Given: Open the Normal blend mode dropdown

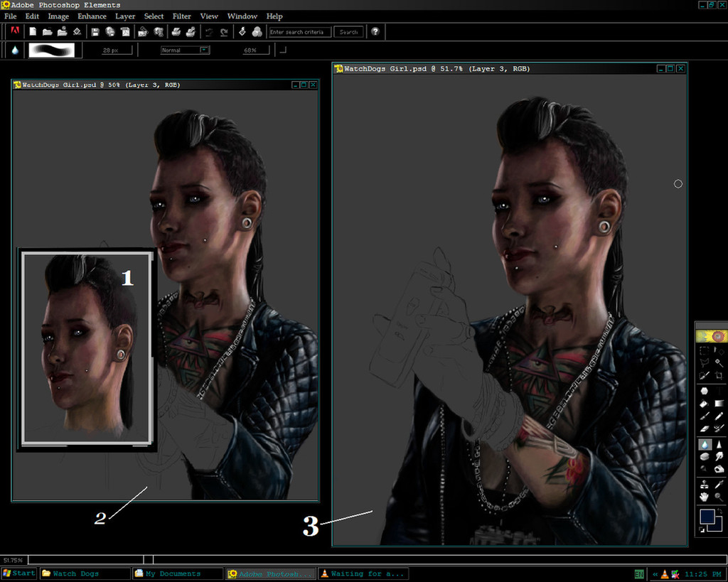Looking at the screenshot, I should [x=186, y=50].
